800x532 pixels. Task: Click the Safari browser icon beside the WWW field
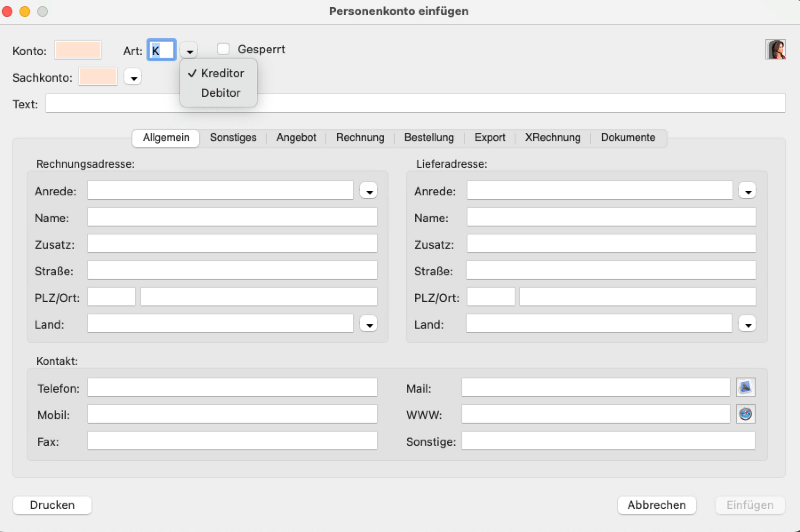[745, 414]
